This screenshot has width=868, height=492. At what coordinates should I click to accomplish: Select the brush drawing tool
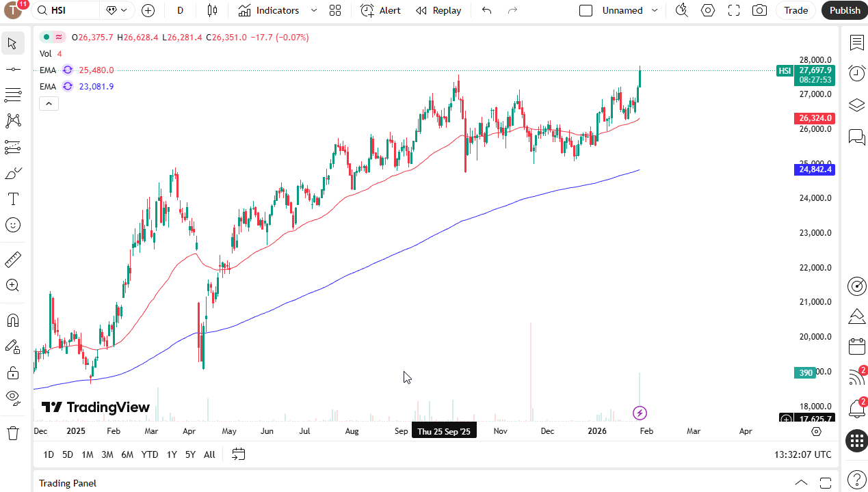coord(12,174)
